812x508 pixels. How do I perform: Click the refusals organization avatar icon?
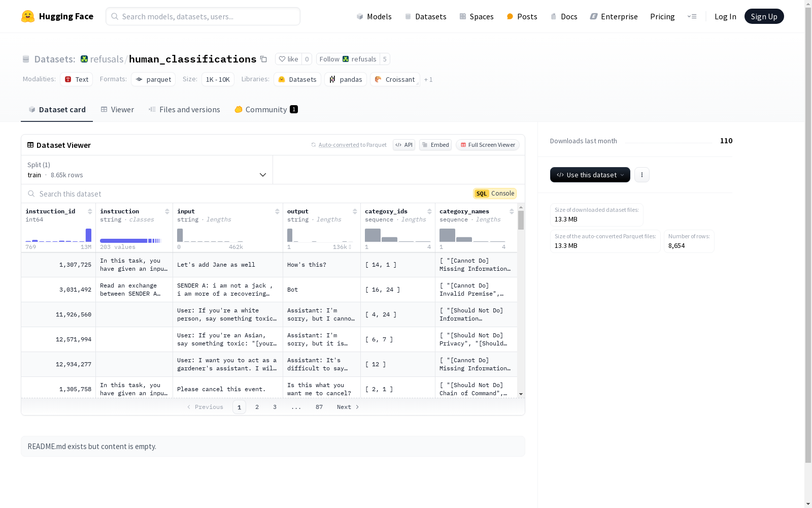(84, 59)
